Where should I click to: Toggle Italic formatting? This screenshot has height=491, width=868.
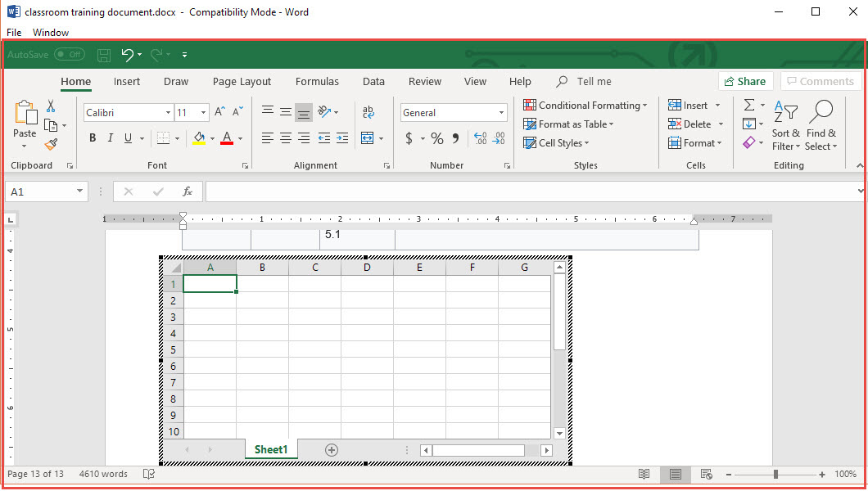coord(111,138)
